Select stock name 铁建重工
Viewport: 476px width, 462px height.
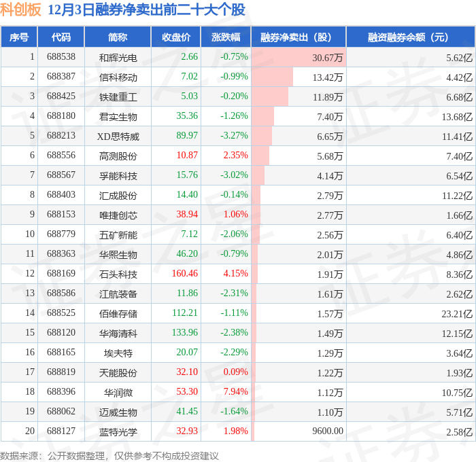[x=118, y=97]
